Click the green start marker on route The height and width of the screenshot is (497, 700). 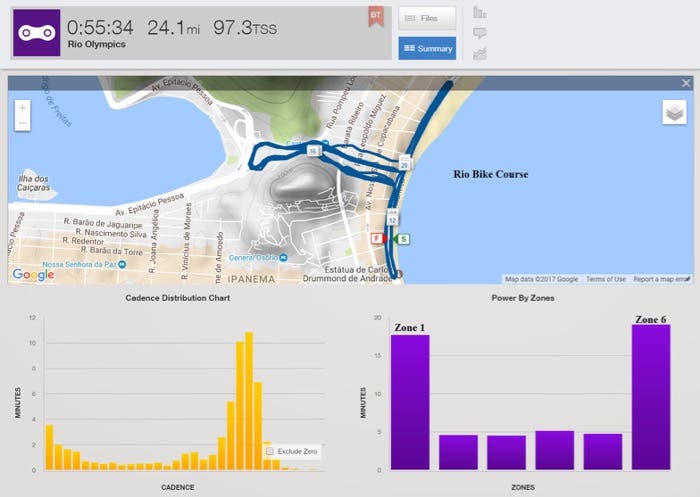(x=403, y=239)
